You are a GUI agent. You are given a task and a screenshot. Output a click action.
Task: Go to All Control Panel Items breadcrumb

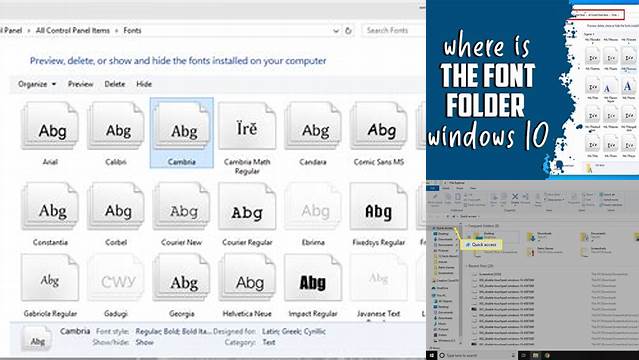tap(73, 31)
